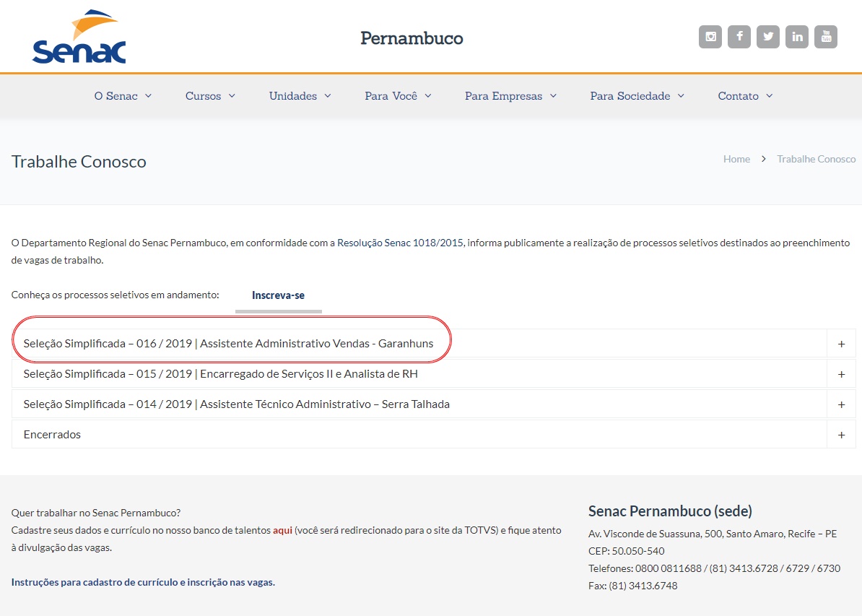Open the Unidades menu
This screenshot has width=862, height=616.
(300, 96)
